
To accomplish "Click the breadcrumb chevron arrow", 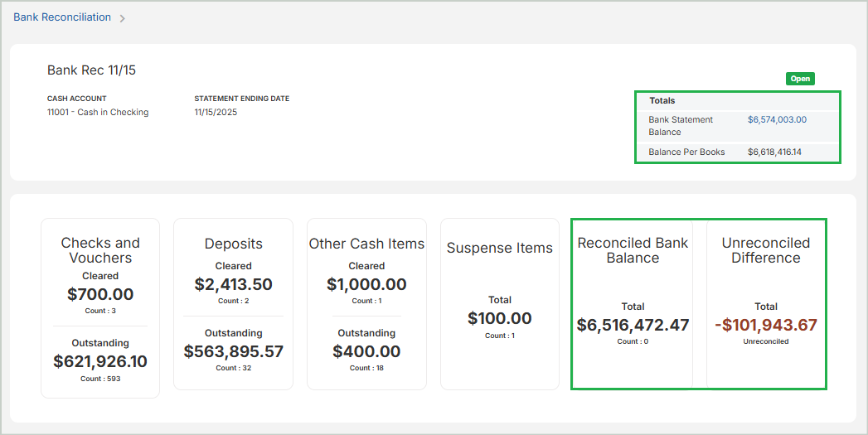I will point(123,18).
